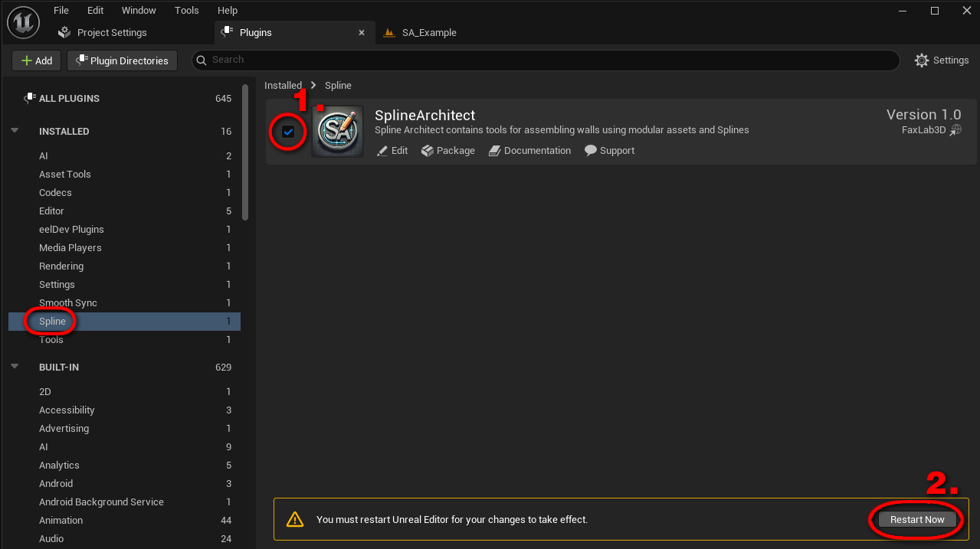Click the Restart Now button

click(916, 519)
